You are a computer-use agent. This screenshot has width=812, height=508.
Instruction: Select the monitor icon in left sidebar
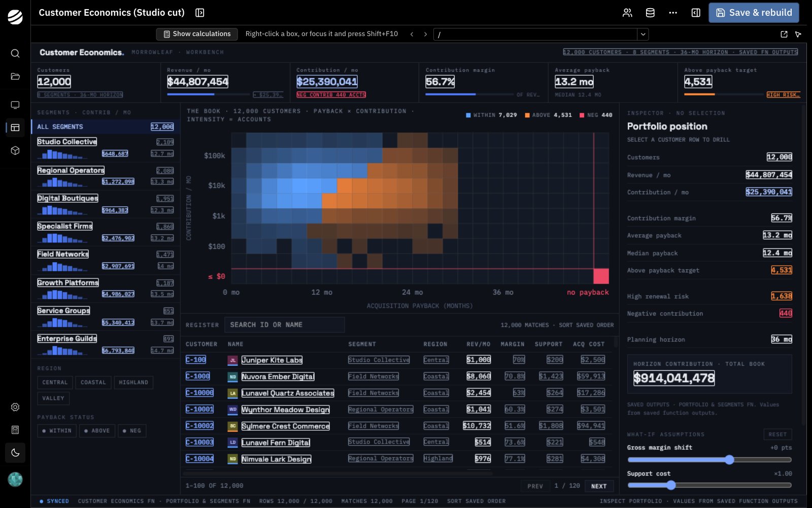15,105
